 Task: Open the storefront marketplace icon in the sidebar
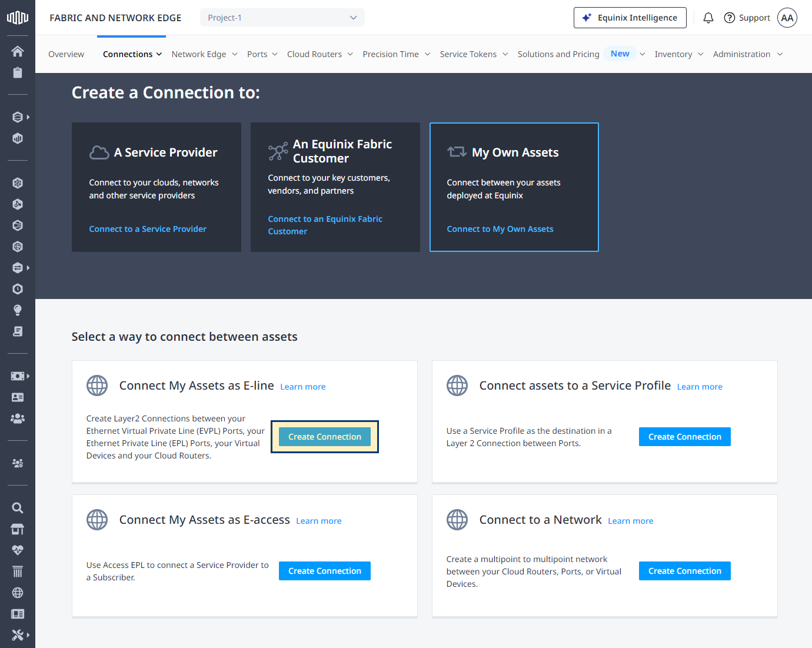point(18,529)
